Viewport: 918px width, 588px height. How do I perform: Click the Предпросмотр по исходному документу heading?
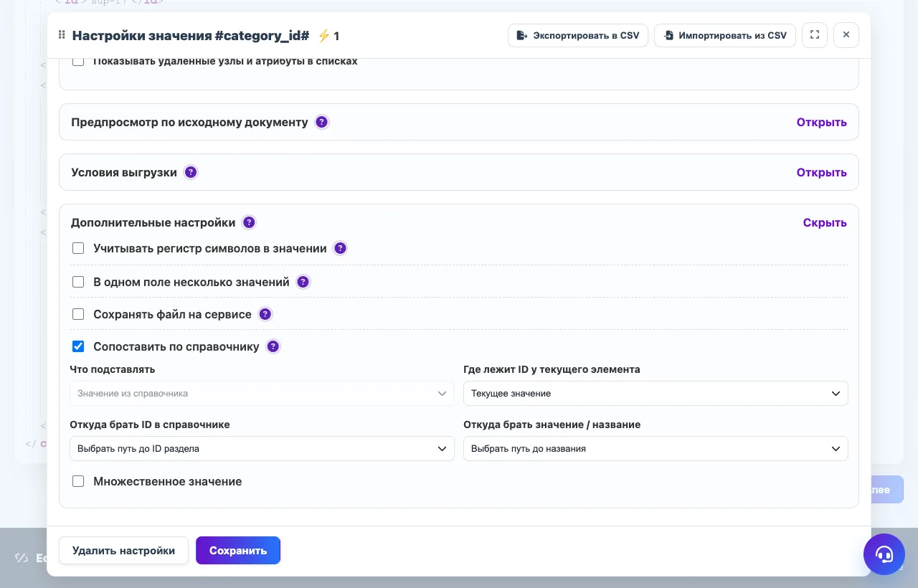coord(189,122)
